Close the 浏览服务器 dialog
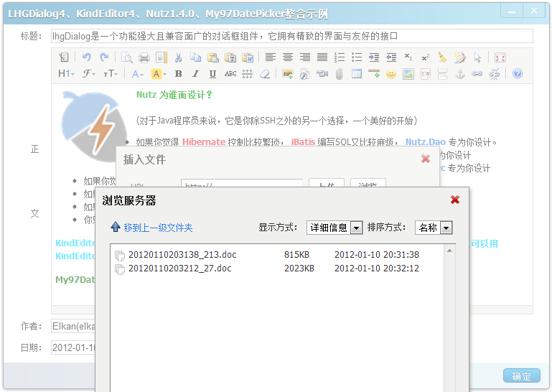 tap(455, 200)
